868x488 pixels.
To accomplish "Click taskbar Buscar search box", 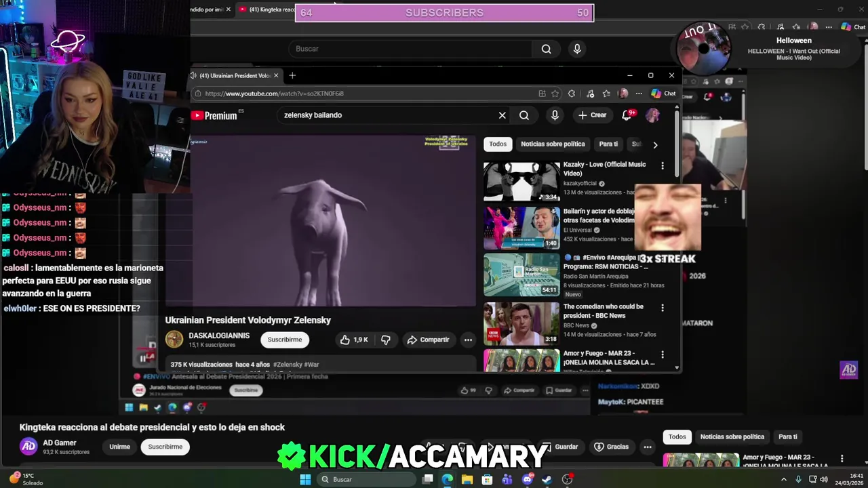I will click(366, 479).
